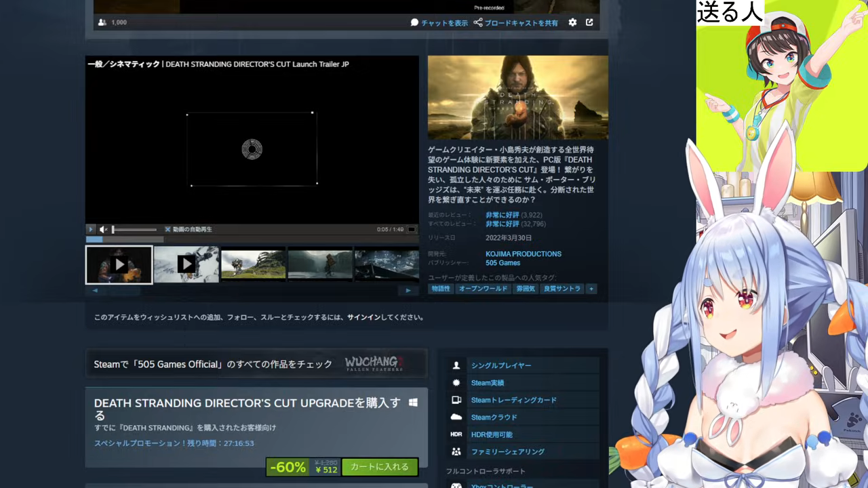The image size is (868, 488).
Task: Open the Steamトレーディングカード link
Action: [514, 400]
